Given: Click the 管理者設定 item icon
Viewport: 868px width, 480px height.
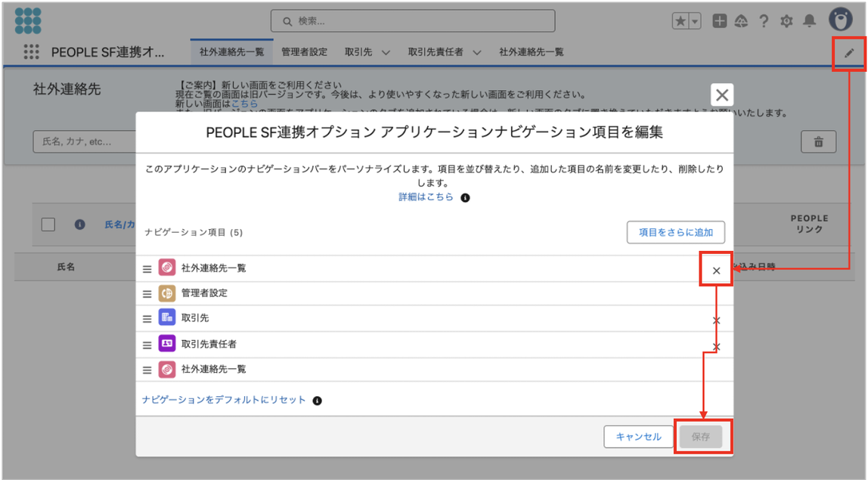Looking at the screenshot, I should tap(167, 293).
